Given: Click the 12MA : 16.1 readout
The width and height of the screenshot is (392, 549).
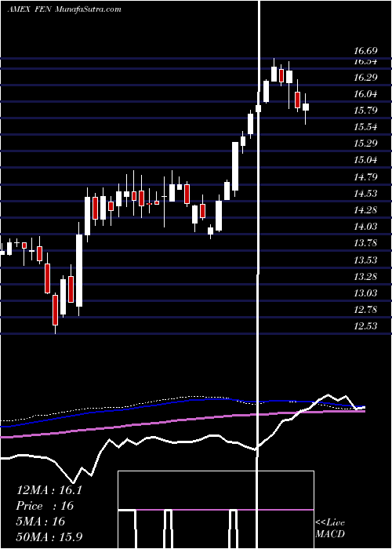Looking at the screenshot, I should (49, 490).
